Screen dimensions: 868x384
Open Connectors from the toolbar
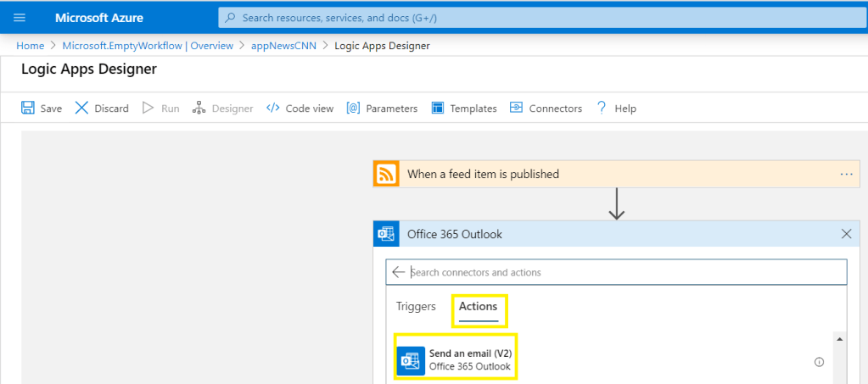point(546,109)
